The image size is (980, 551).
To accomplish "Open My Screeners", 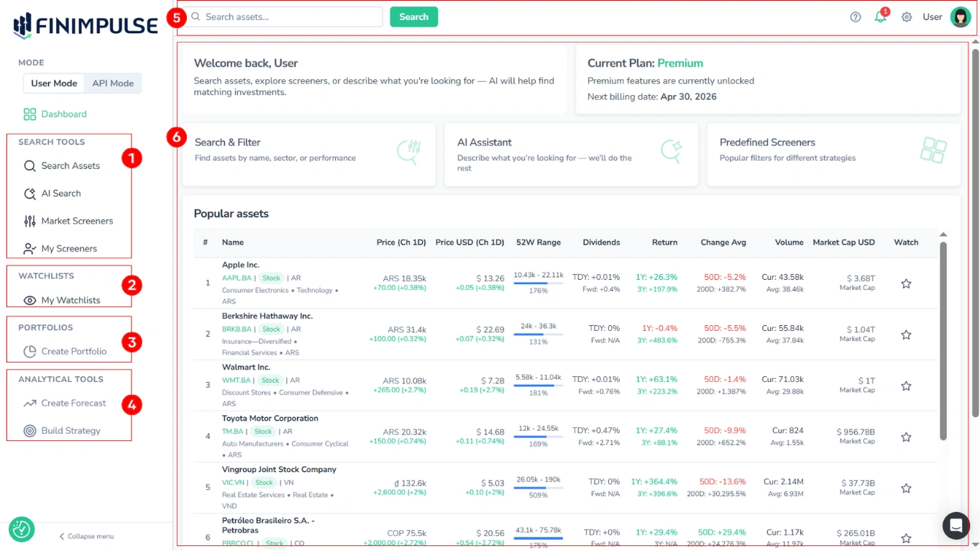I will 68,248.
